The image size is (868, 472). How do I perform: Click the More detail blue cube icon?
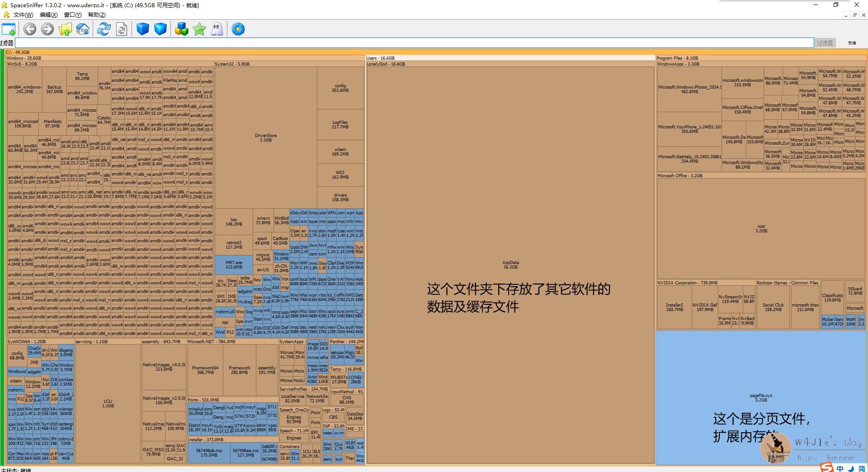(x=160, y=29)
